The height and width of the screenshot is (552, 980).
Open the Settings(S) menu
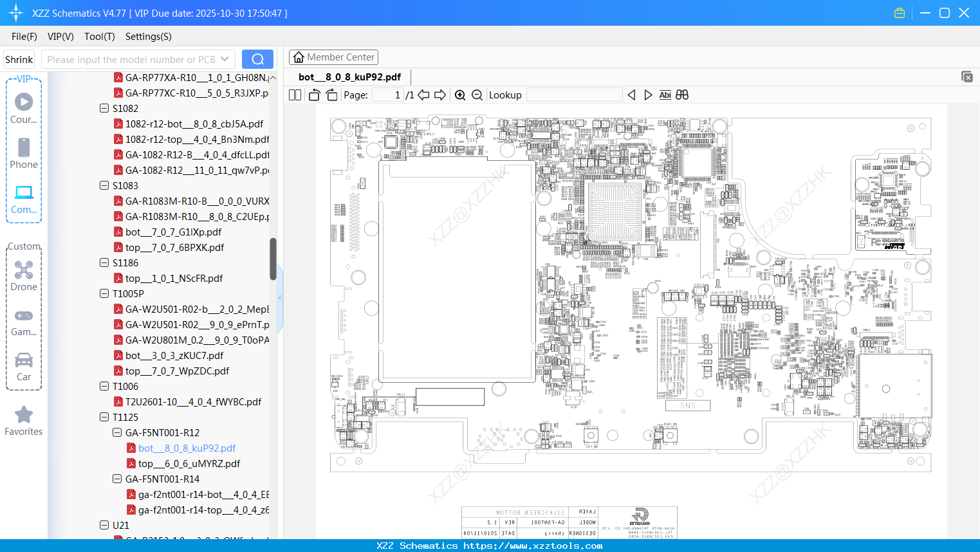pyautogui.click(x=149, y=37)
